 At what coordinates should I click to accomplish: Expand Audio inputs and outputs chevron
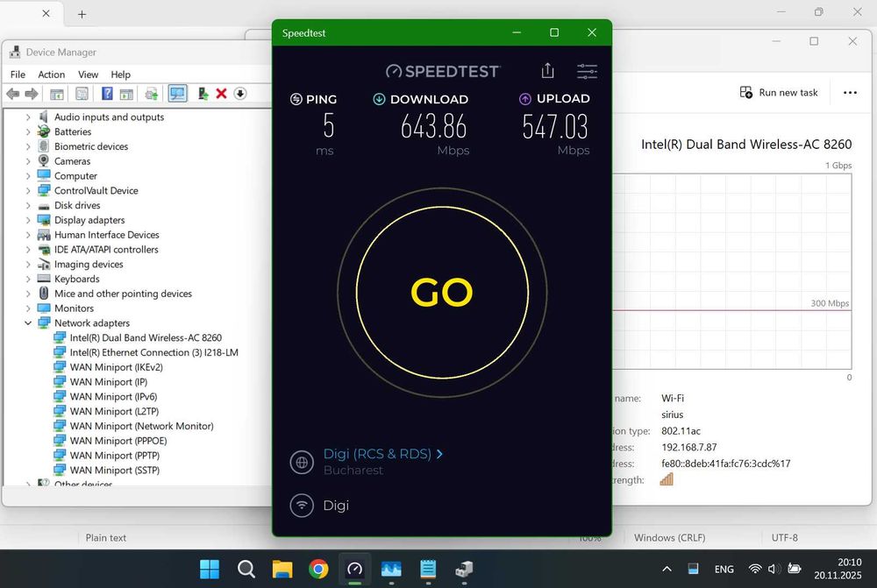(x=28, y=117)
